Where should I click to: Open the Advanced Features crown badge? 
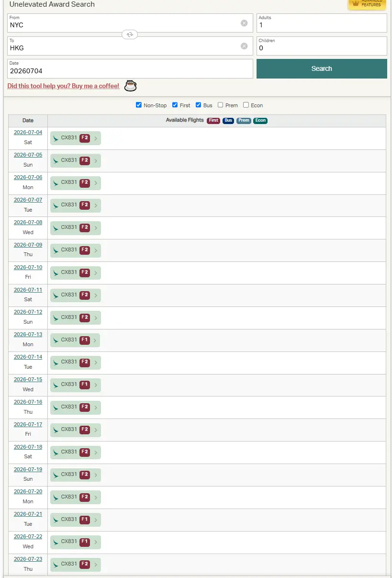click(x=367, y=4)
